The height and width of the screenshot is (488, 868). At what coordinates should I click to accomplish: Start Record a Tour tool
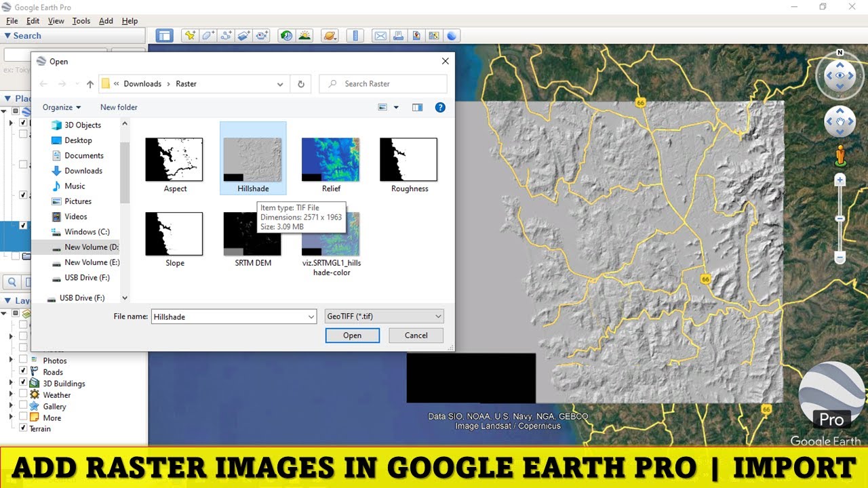click(262, 36)
